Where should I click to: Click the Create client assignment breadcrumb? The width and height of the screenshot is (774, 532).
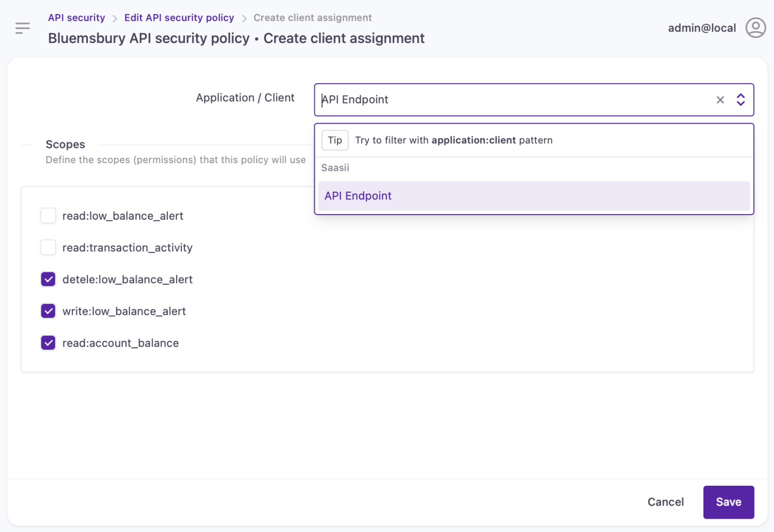313,18
